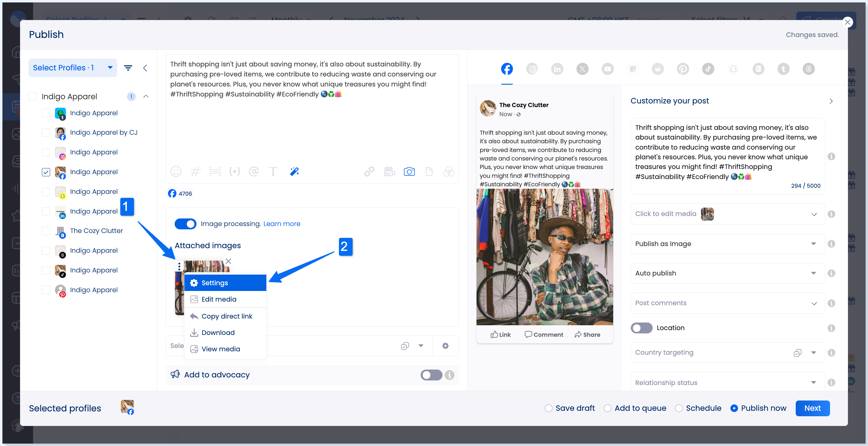Uncheck the selected Indigo Apparel Facebook profile
This screenshot has height=446, width=868.
(x=46, y=172)
